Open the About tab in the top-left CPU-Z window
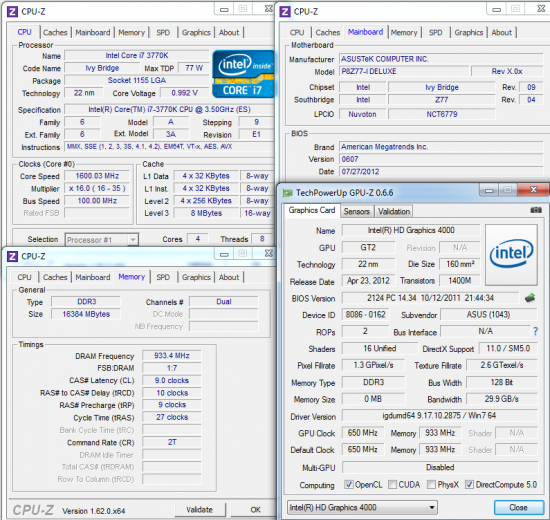The width and height of the screenshot is (550, 520). (x=229, y=33)
